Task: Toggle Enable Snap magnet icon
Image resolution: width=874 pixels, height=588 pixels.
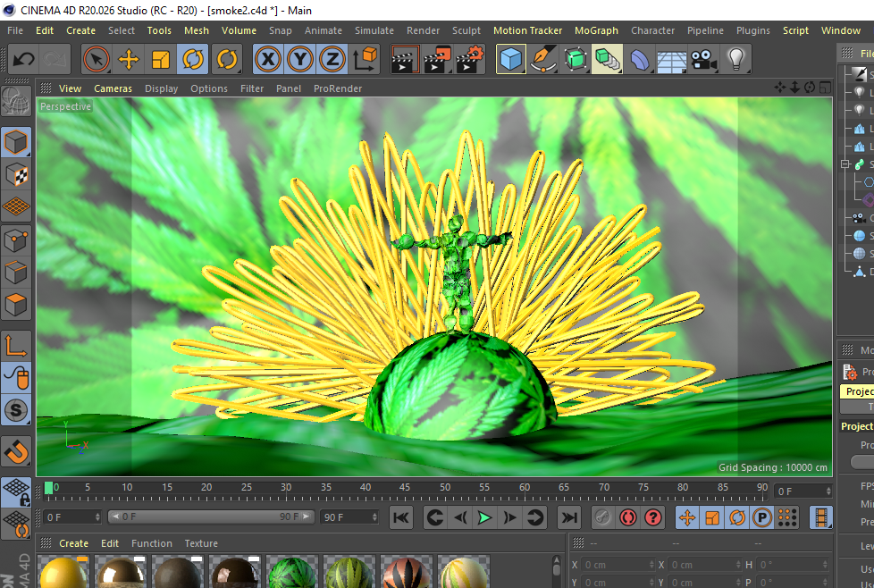Action: coord(15,451)
